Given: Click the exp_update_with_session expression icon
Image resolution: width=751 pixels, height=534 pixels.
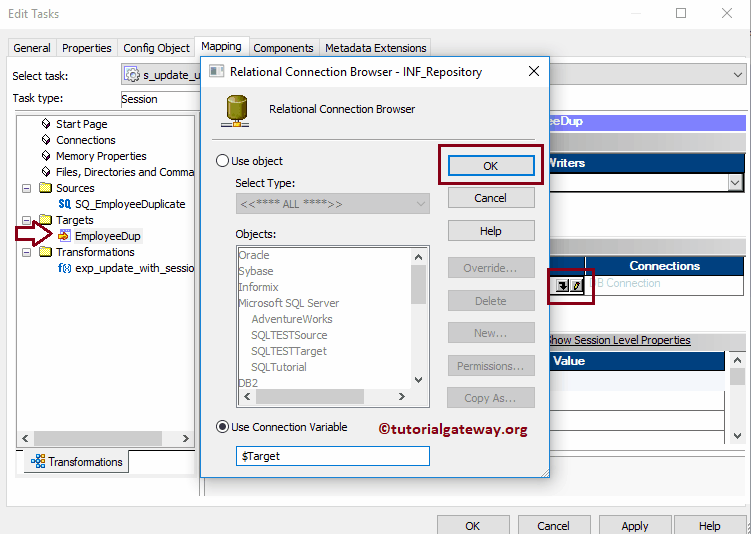Looking at the screenshot, I should tap(65, 268).
